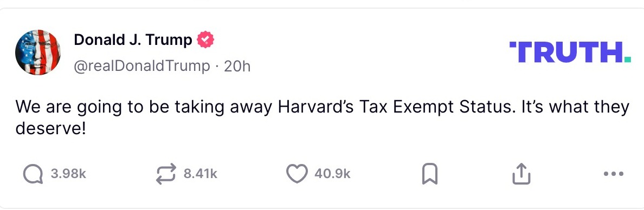Open the post by clicking its text
The height and width of the screenshot is (210, 644).
323,118
